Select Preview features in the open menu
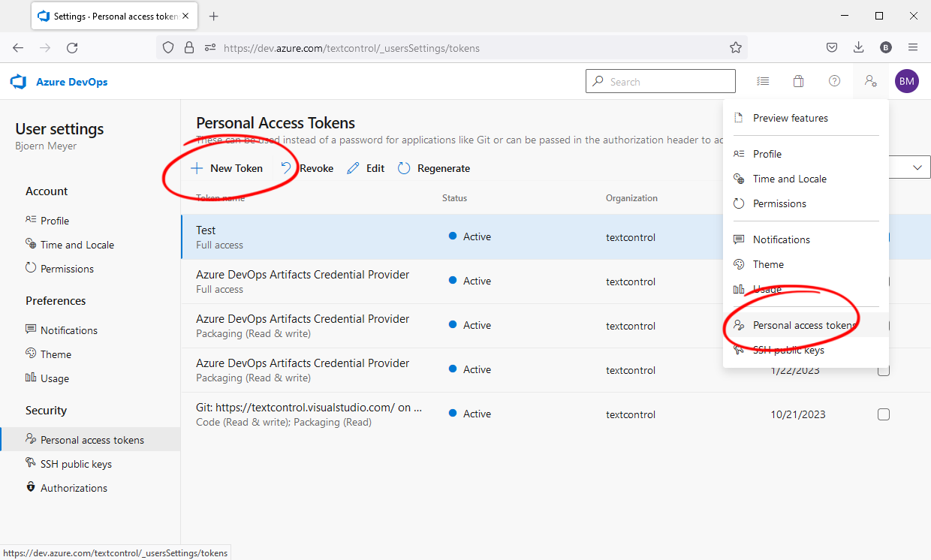Viewport: 931px width, 560px height. 790,118
